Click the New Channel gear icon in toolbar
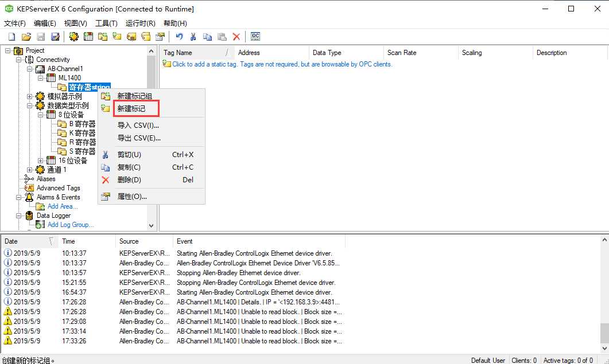The height and width of the screenshot is (364, 609). click(x=74, y=37)
